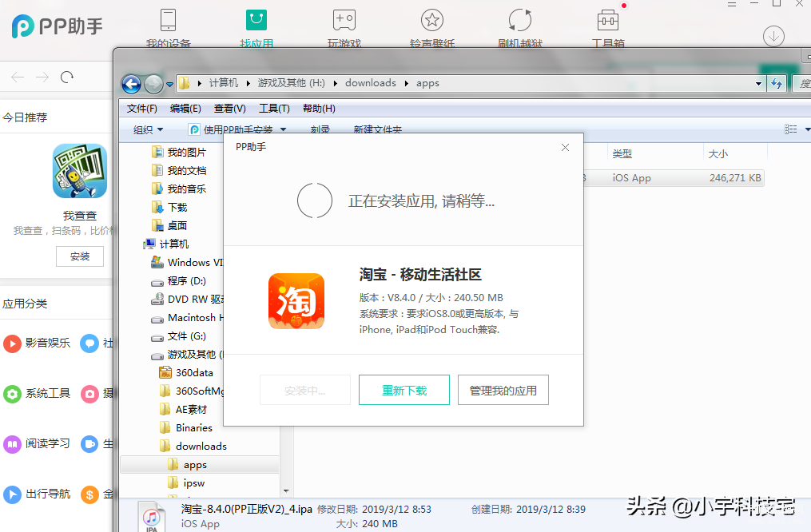
Task: Open the 编辑(E) menu
Action: coord(185,109)
